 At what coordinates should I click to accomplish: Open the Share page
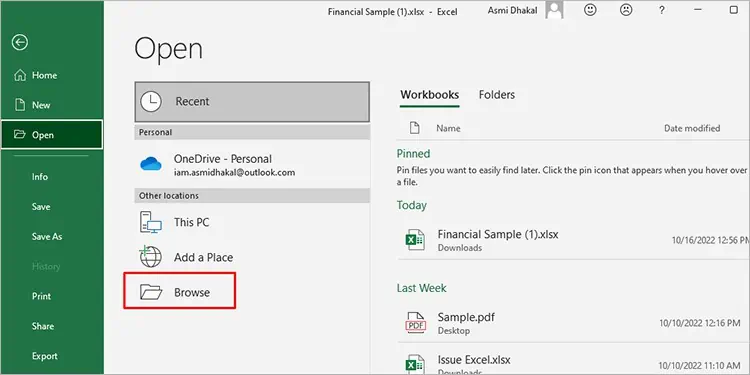tap(52, 326)
